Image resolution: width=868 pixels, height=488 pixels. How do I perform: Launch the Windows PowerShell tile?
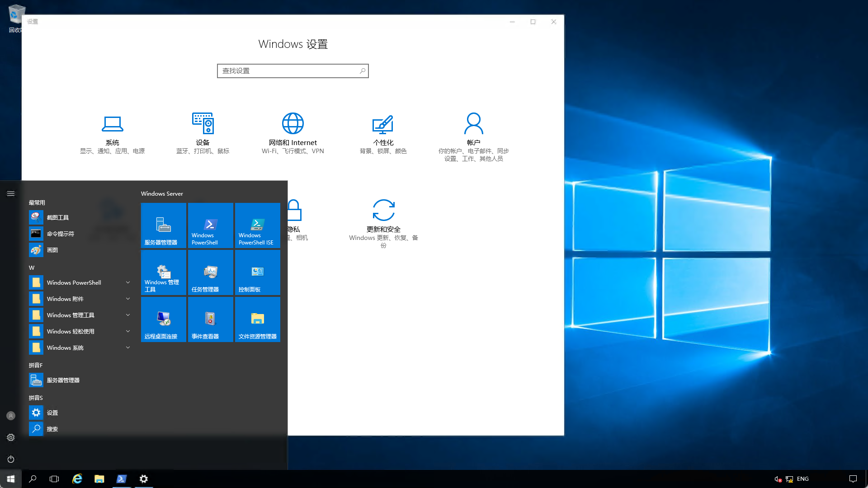211,225
